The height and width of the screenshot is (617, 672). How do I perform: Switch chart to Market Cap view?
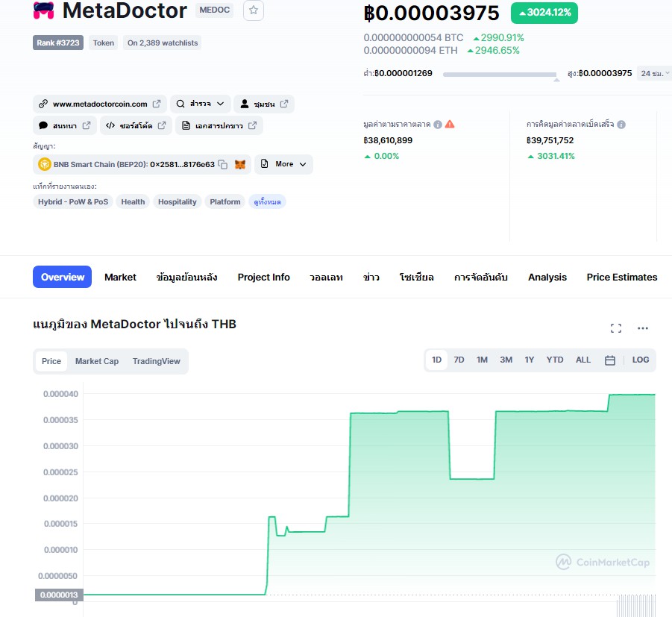97,361
